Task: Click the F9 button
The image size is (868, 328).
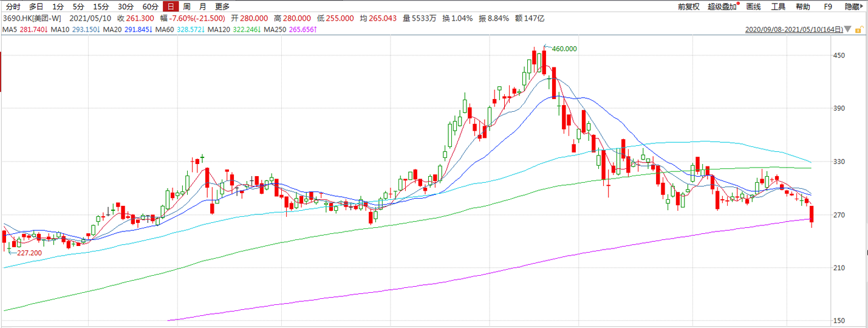Action: (x=828, y=7)
